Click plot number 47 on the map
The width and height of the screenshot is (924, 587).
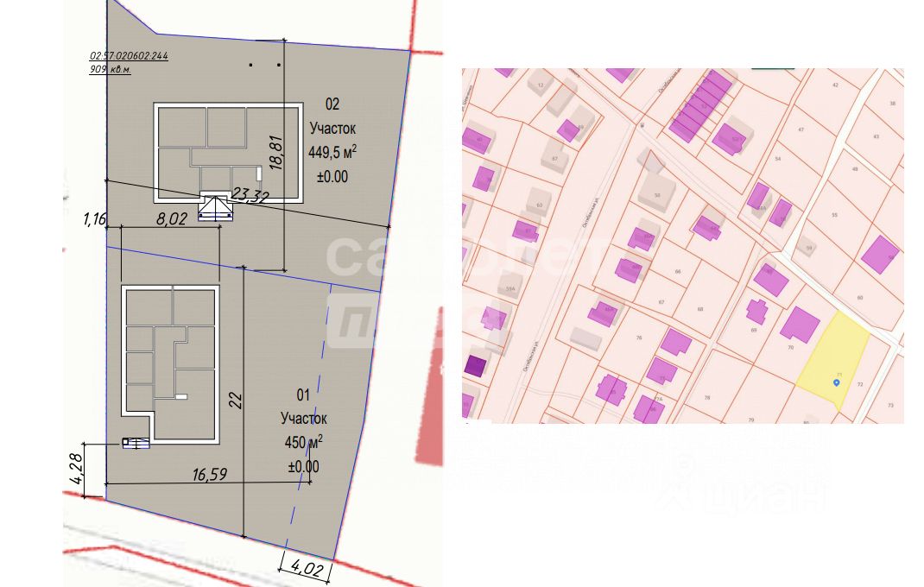coord(801,129)
